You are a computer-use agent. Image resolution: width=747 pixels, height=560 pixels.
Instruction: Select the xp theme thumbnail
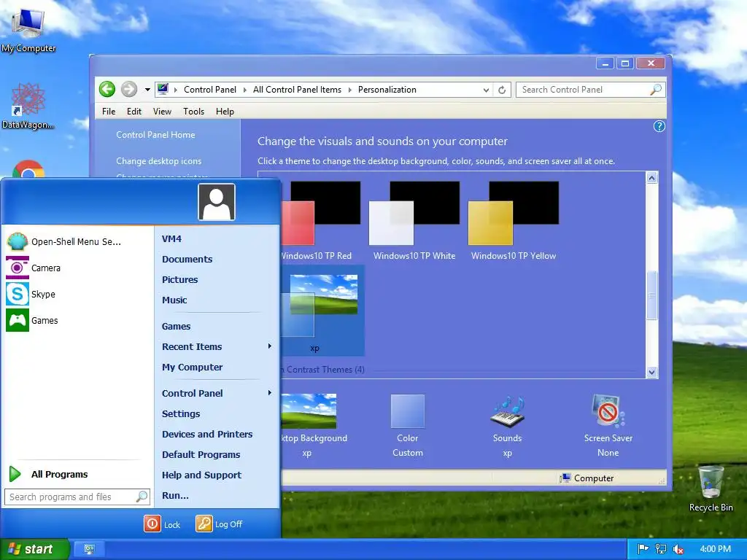click(323, 311)
